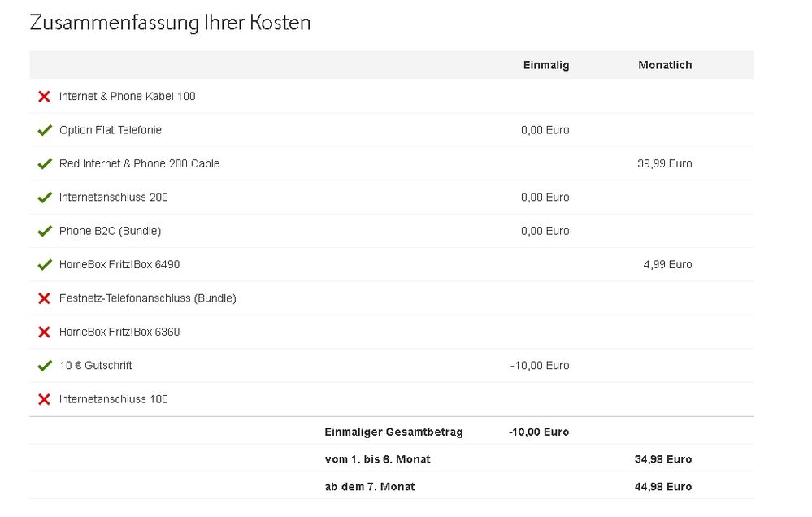Click checkmark next to Phone B2C (Bundle)

coord(45,232)
